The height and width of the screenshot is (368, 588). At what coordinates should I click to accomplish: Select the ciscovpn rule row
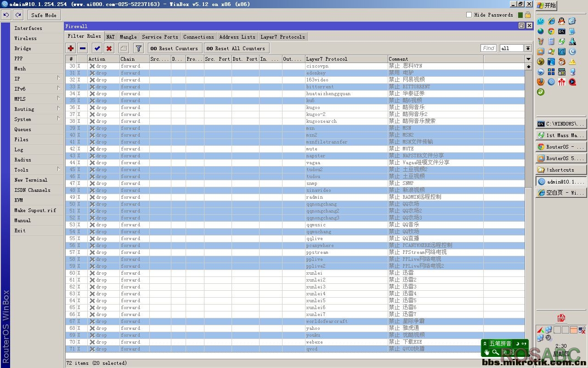tap(295, 66)
